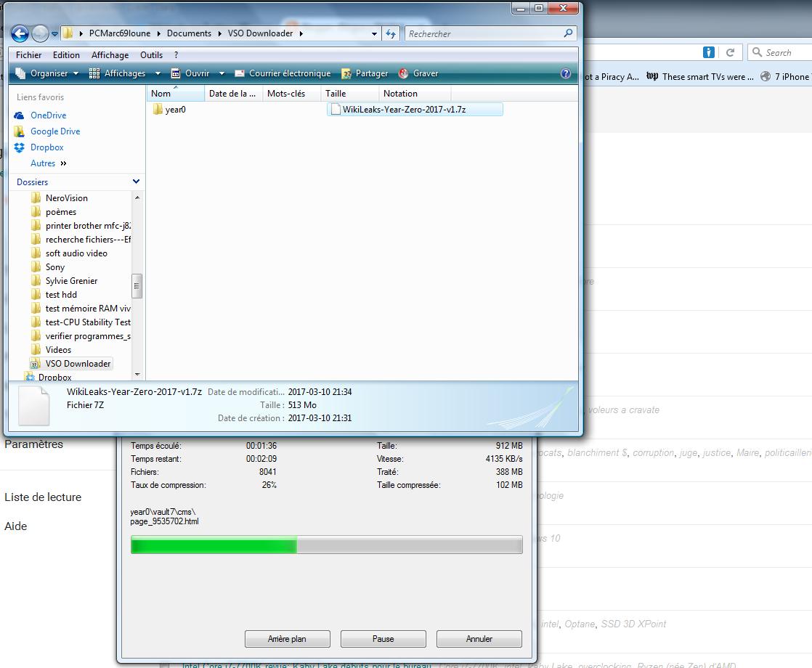Open the Fichier menu
The height and width of the screenshot is (668, 812).
tap(28, 55)
